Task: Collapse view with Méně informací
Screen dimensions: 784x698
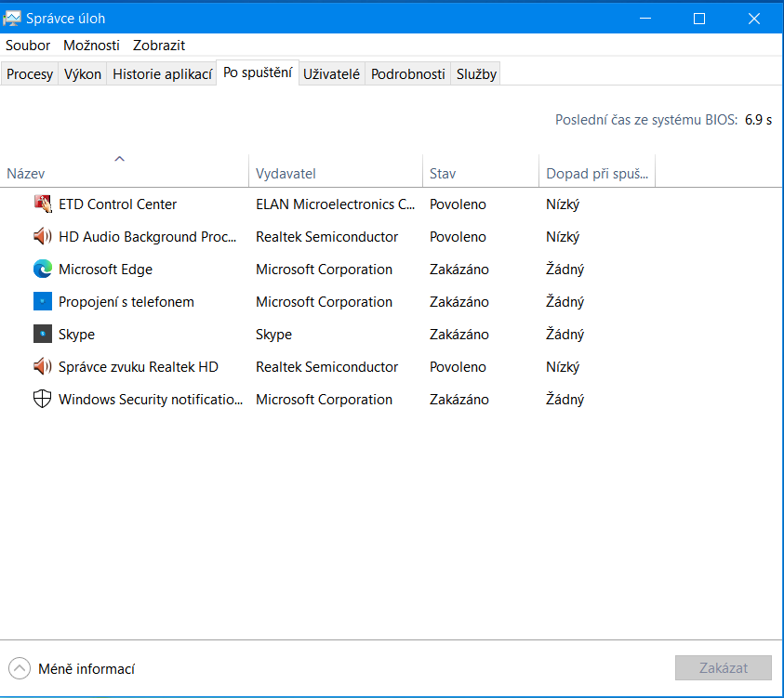Action: pos(73,668)
